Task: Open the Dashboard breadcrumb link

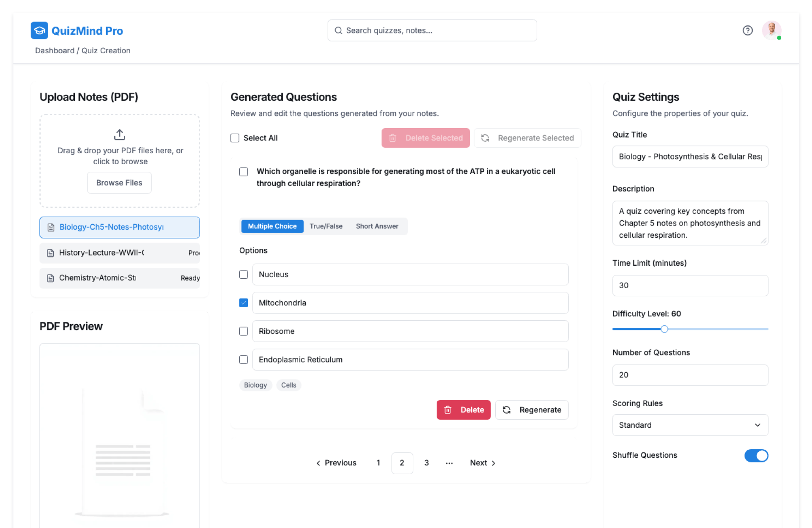Action: click(x=55, y=51)
